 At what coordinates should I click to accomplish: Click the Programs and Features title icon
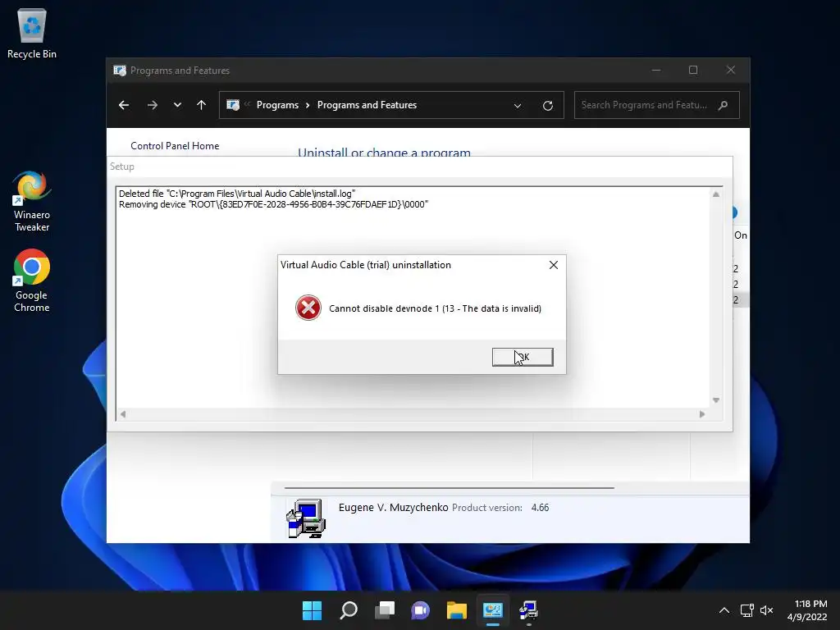click(x=120, y=71)
